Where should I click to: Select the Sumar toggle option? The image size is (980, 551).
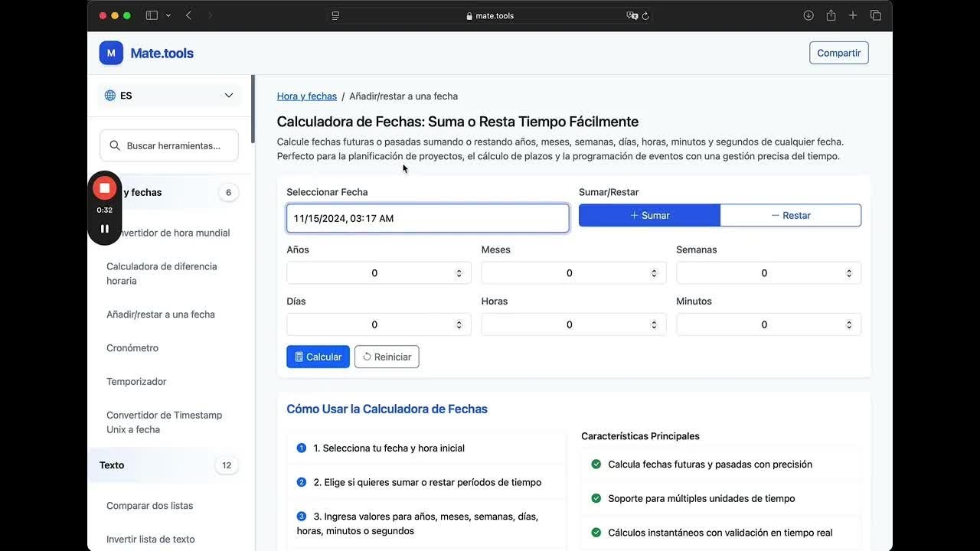pyautogui.click(x=649, y=216)
